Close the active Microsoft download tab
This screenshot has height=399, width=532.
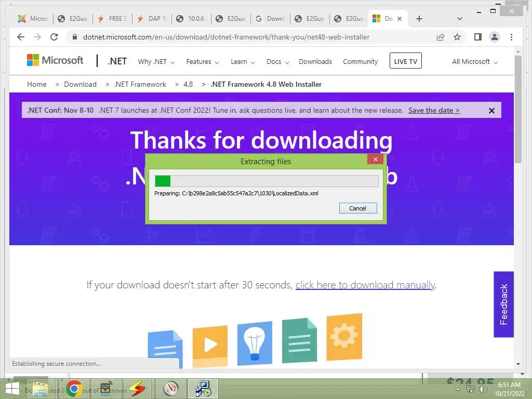(400, 19)
